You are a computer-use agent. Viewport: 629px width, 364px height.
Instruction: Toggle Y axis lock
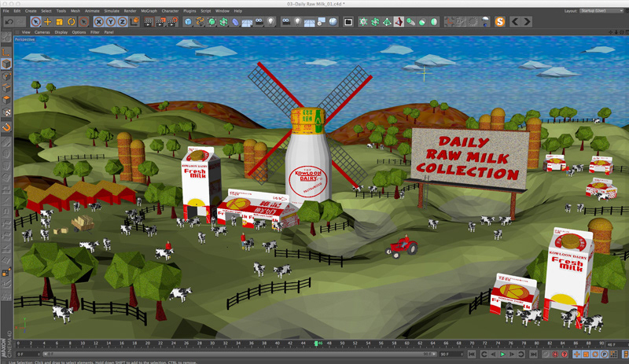click(111, 22)
